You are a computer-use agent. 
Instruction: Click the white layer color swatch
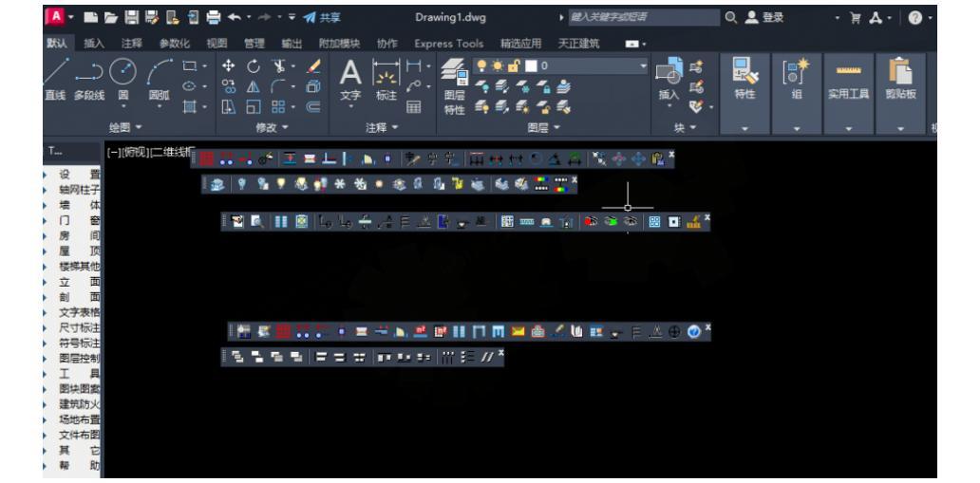(x=530, y=67)
